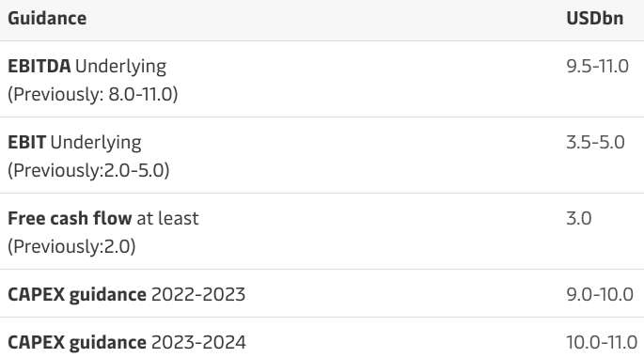644x358 pixels.
Task: Click the EBITDA value 9.5-11.0
Action: [597, 66]
